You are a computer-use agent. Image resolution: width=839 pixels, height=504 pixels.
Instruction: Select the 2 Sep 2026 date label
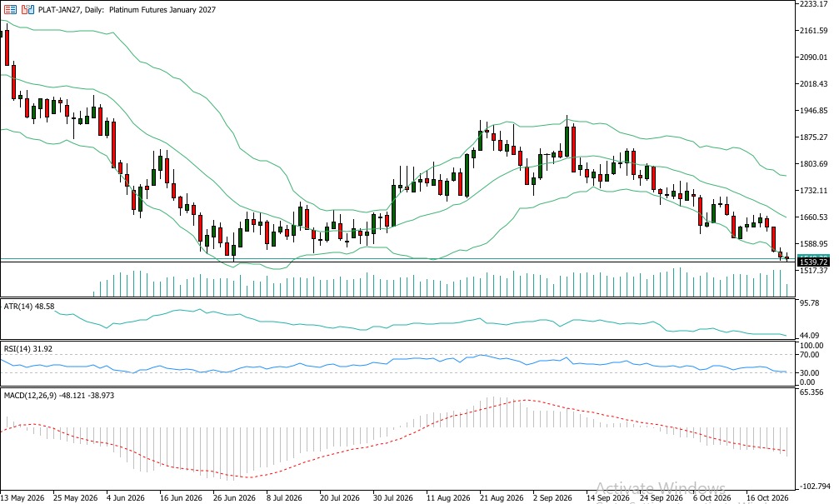point(552,497)
